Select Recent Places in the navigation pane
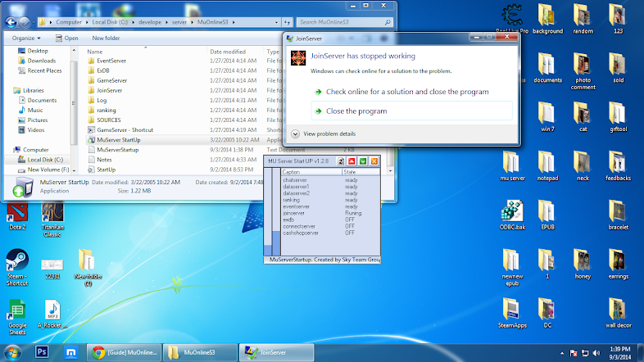 [40, 70]
